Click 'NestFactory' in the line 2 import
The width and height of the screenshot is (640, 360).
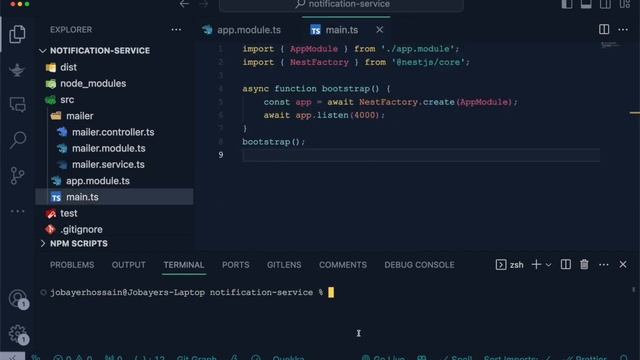[319, 62]
